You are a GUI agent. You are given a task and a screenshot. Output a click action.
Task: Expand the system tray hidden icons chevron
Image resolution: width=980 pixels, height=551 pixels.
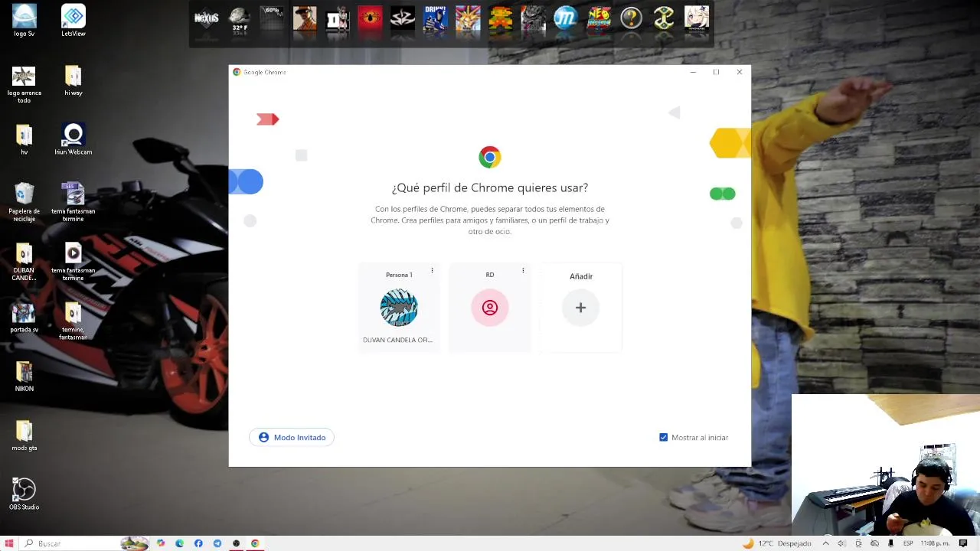(825, 543)
